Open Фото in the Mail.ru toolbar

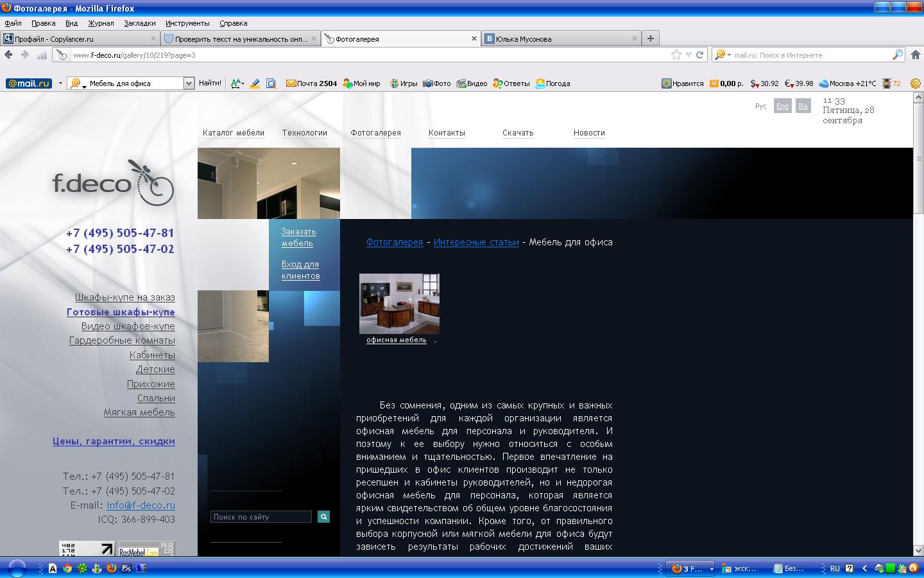(x=437, y=83)
